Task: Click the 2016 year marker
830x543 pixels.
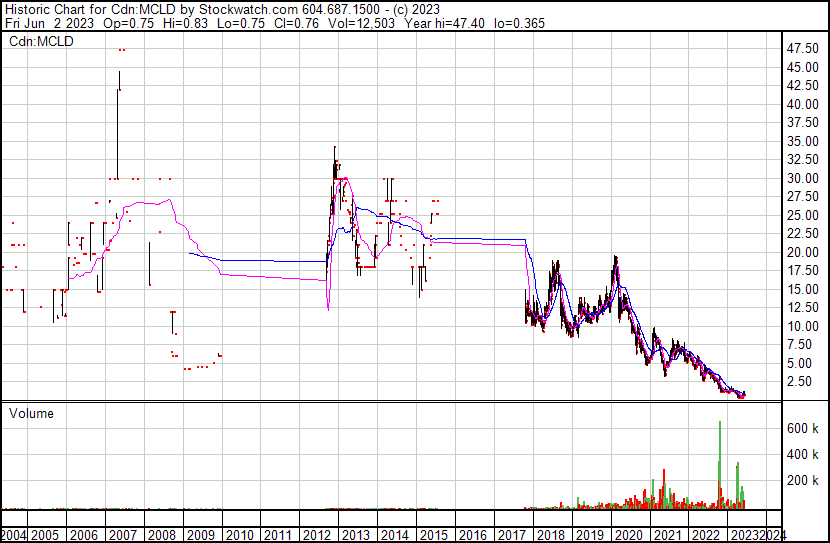Action: point(472,536)
